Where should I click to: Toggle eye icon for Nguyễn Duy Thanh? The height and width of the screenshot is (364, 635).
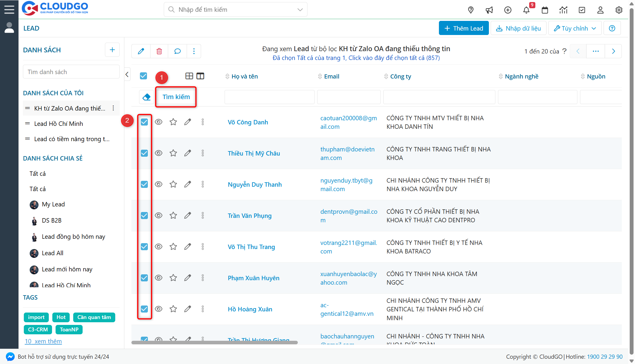coord(158,184)
